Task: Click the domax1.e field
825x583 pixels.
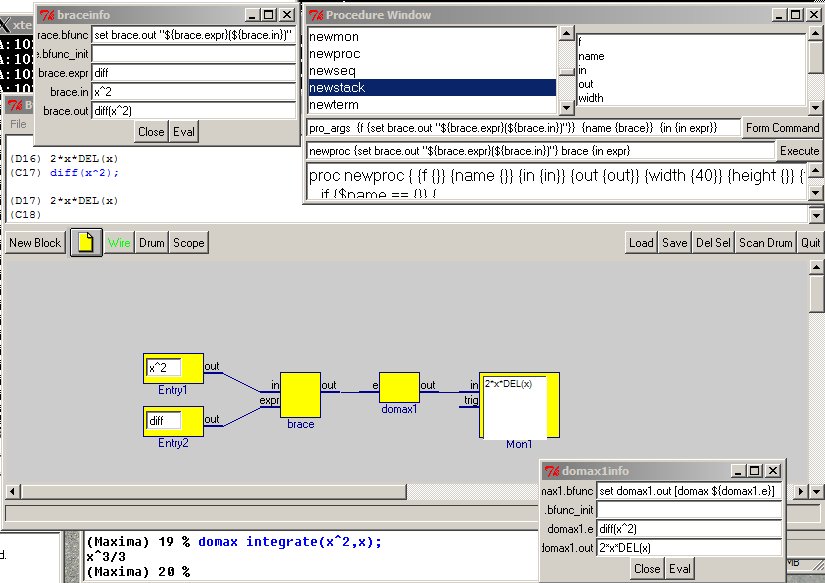Action: pos(689,529)
